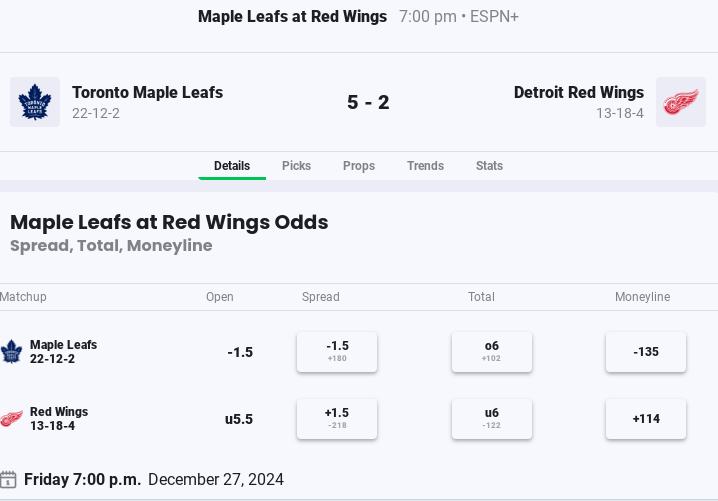
Task: Select Maple Leafs -1.5 spread at +180
Action: [337, 352]
